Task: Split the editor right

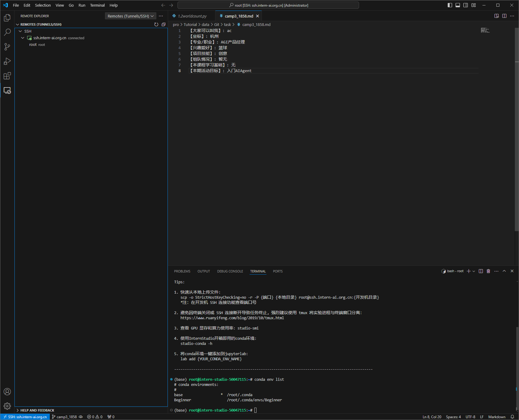Action: (x=504, y=16)
